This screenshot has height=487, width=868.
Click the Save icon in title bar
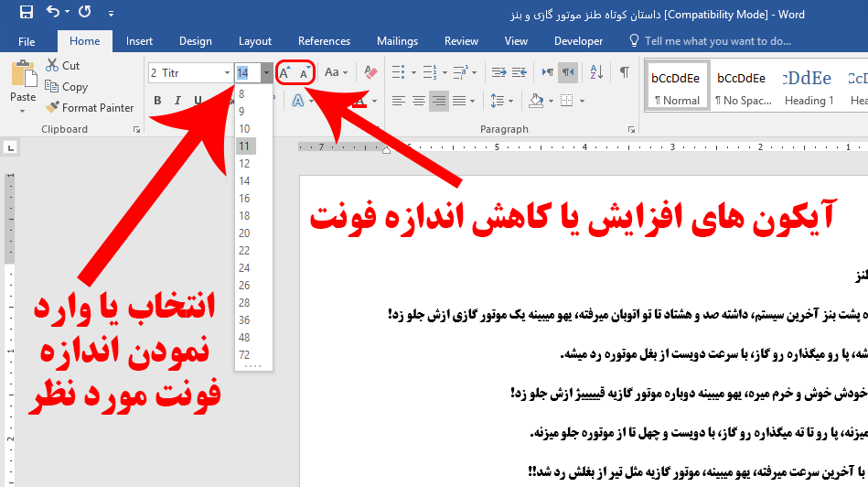(26, 13)
